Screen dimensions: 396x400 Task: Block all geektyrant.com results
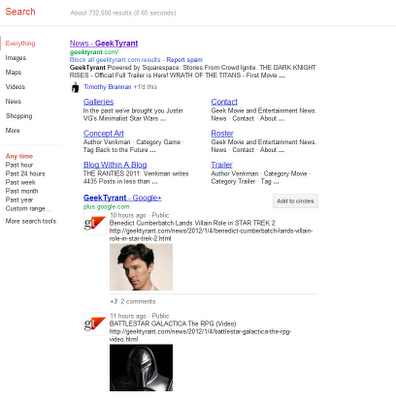point(115,60)
